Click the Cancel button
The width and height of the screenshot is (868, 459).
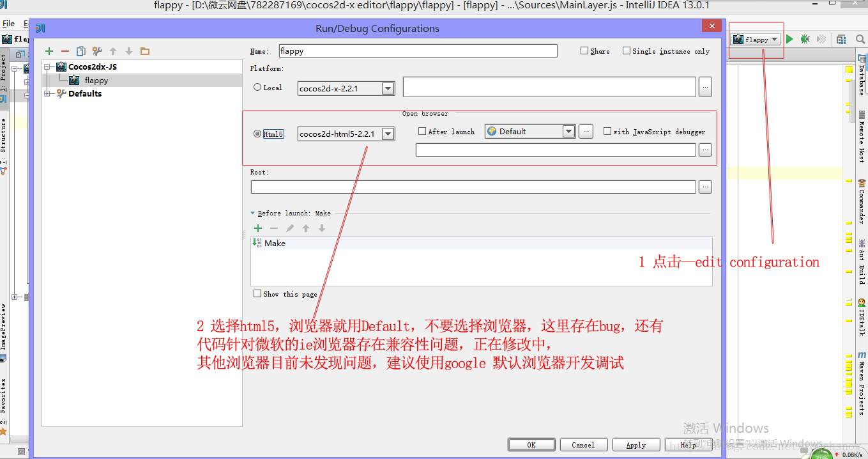583,445
